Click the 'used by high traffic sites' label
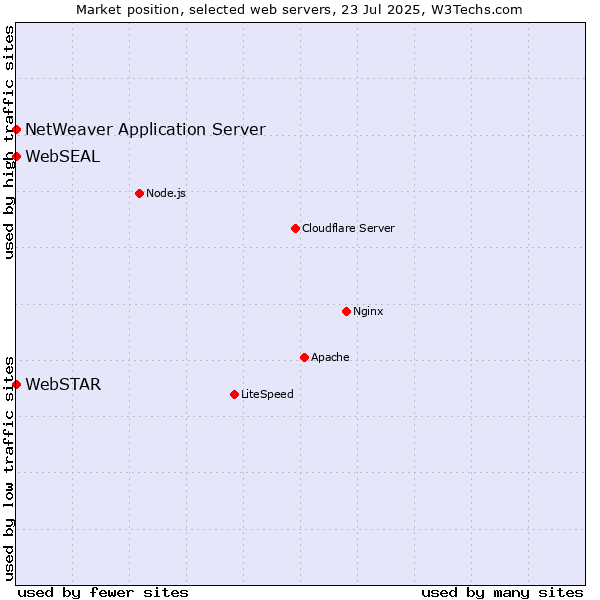Screen dimensions: 600x600 tap(9, 142)
